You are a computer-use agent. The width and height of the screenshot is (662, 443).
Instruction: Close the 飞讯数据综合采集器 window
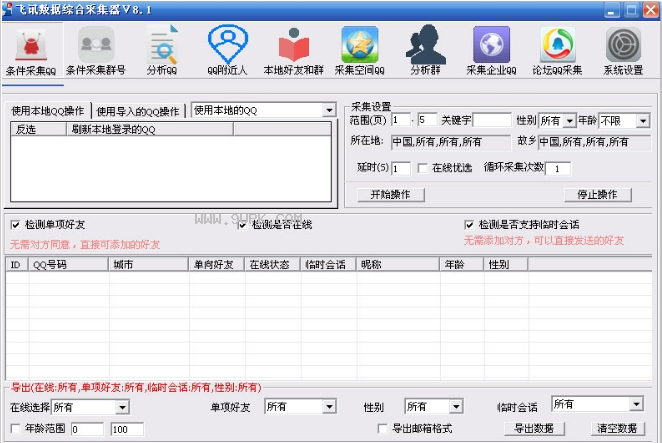pos(651,10)
